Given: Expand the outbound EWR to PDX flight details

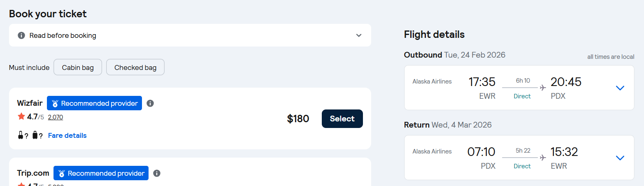Looking at the screenshot, I should coord(620,88).
